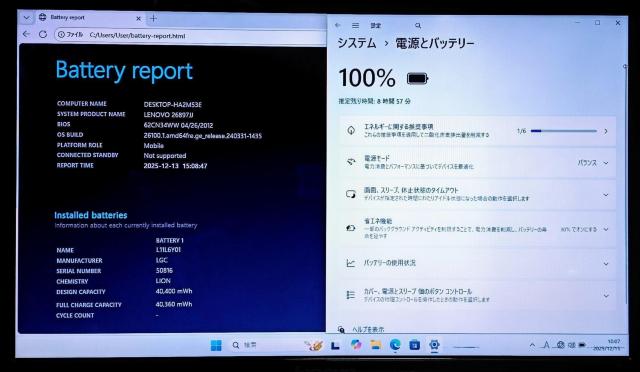Open the Windows Start menu
This screenshot has width=640, height=372.
(216, 345)
